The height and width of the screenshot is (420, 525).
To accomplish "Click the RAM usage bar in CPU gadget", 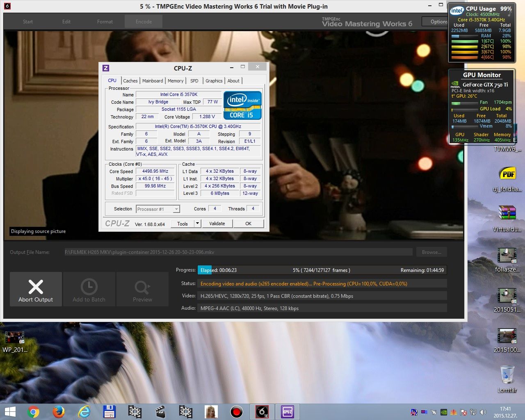I will click(465, 36).
